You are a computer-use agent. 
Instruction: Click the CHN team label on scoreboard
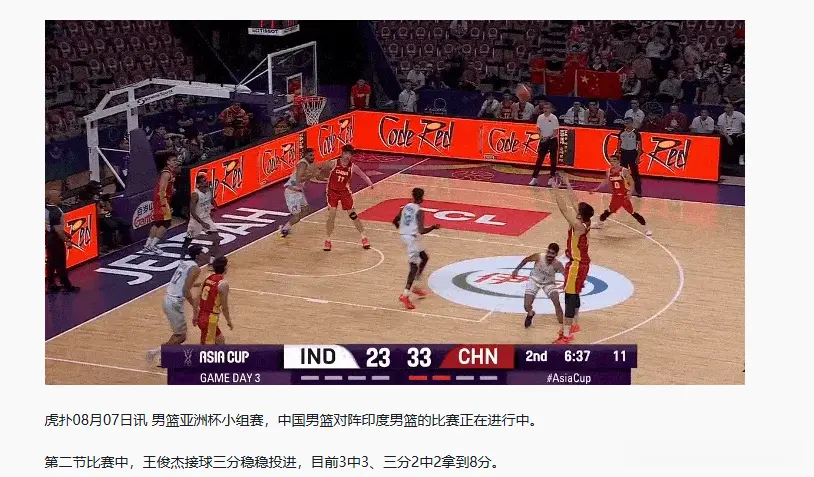click(x=478, y=357)
